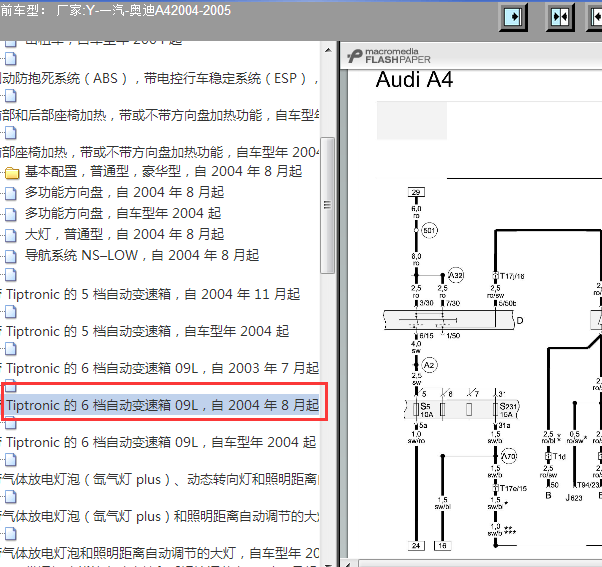Open 气体放电灯泡（氙气灯 plus）和照明距离自动调节 entry
This screenshot has height=567, width=602.
click(160, 516)
